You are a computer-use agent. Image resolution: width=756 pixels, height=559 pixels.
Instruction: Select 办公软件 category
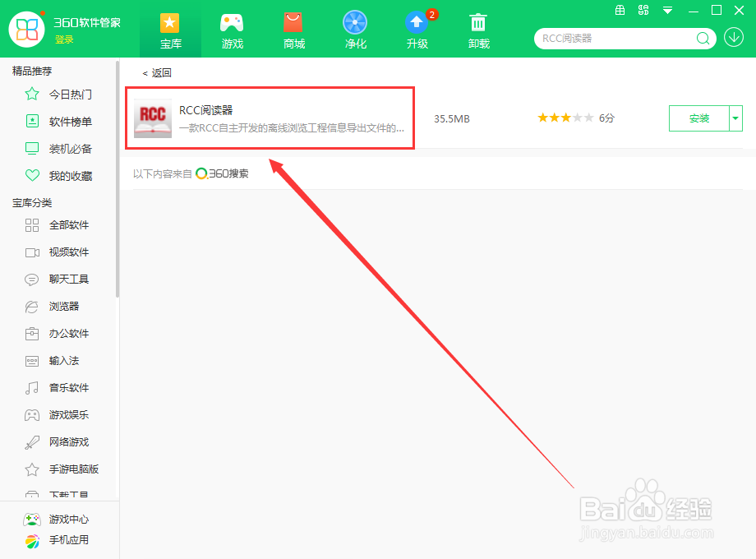[69, 333]
